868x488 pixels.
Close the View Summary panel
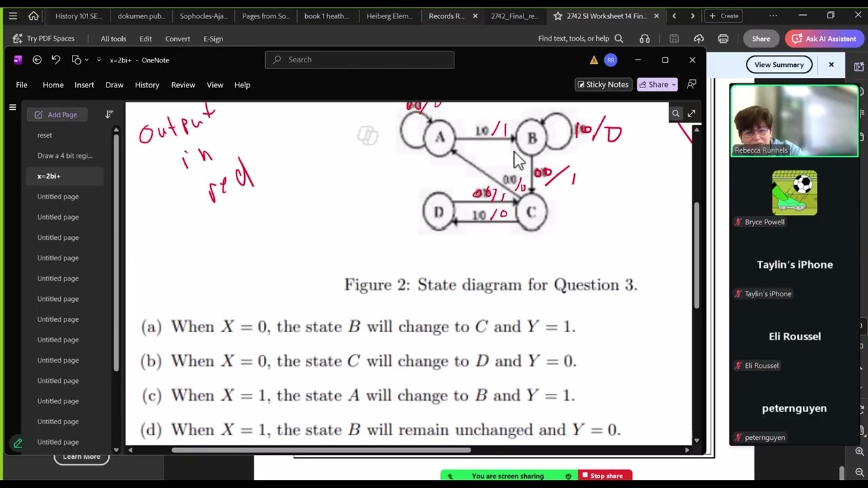click(x=831, y=64)
